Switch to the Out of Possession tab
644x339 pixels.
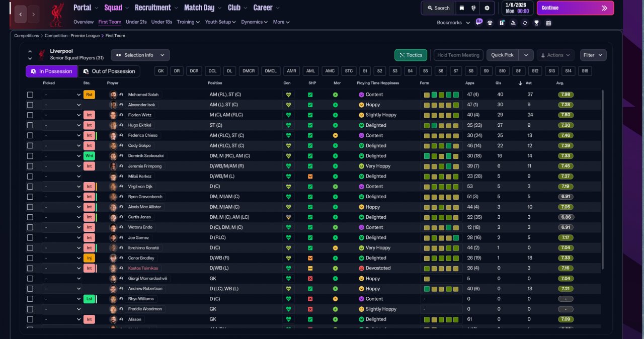coord(109,71)
